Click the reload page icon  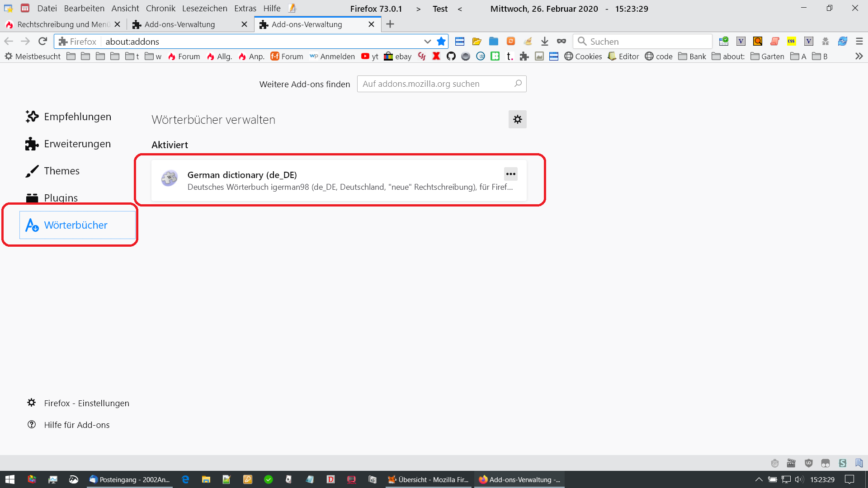point(42,41)
